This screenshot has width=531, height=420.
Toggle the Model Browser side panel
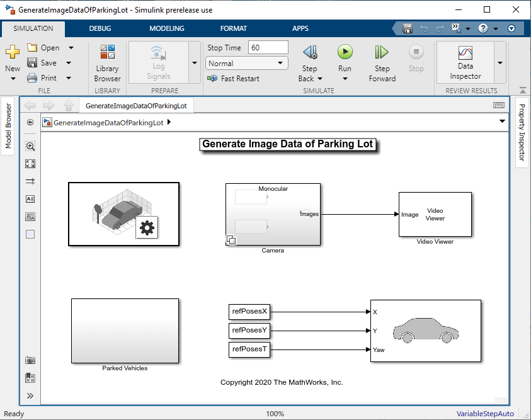coord(8,126)
